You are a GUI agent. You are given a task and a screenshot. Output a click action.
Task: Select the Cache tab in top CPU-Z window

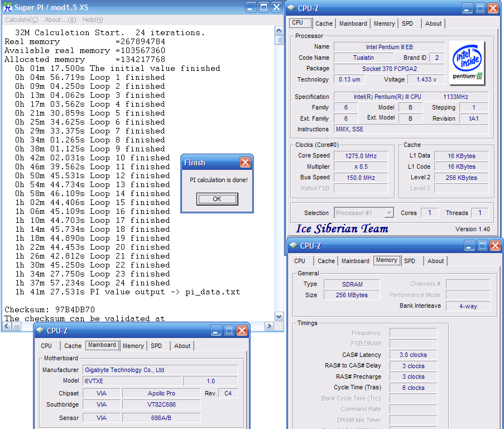[x=324, y=23]
